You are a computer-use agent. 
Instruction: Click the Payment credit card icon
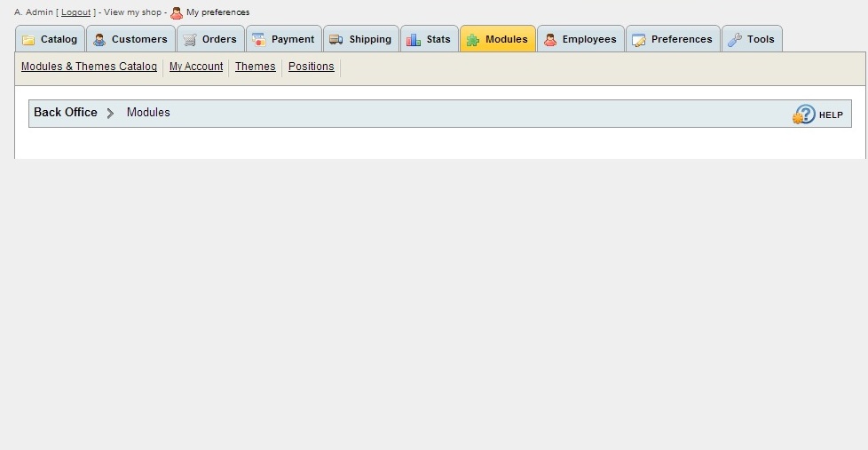pos(258,40)
